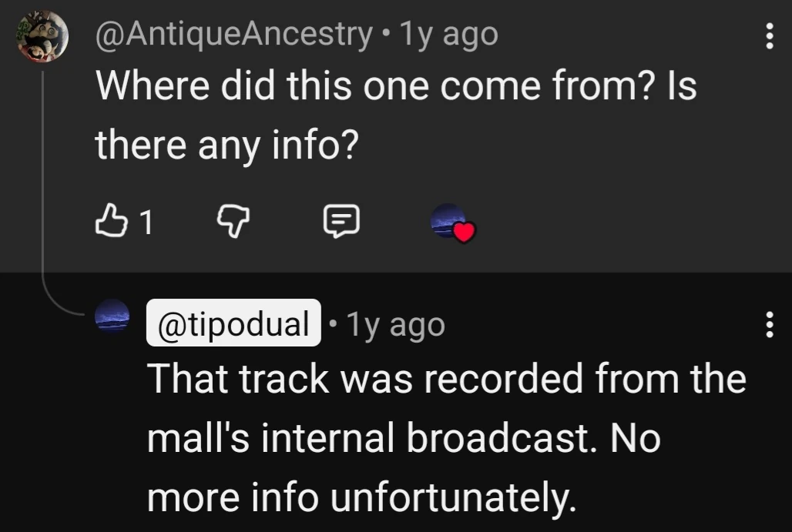The image size is (792, 532).
Task: Tap the "more info unfortunately." line
Action: pos(361,498)
